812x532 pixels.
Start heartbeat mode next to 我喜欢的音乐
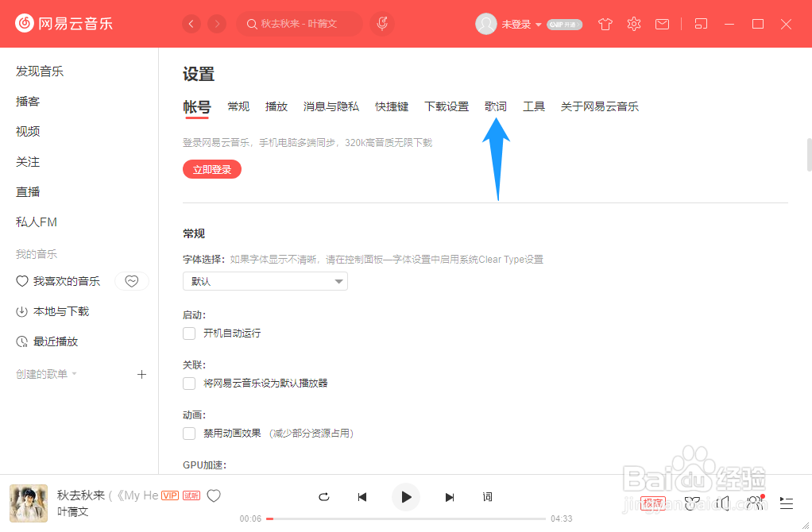[132, 281]
